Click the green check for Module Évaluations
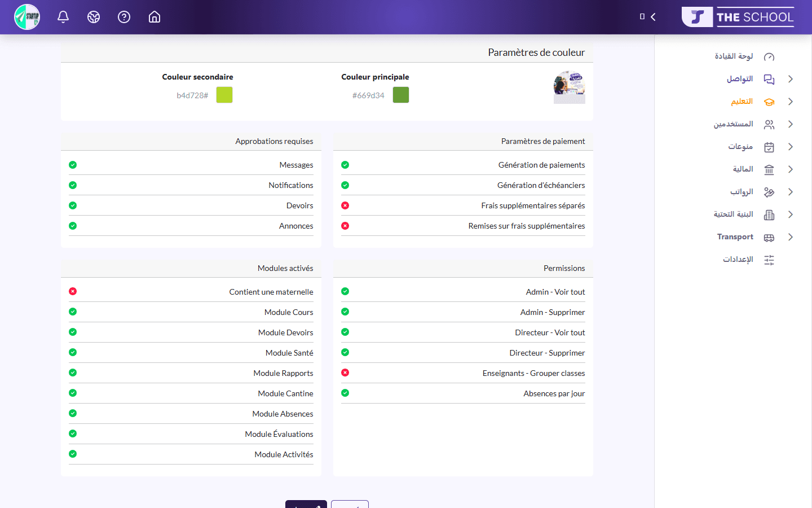812x508 pixels. click(x=73, y=433)
